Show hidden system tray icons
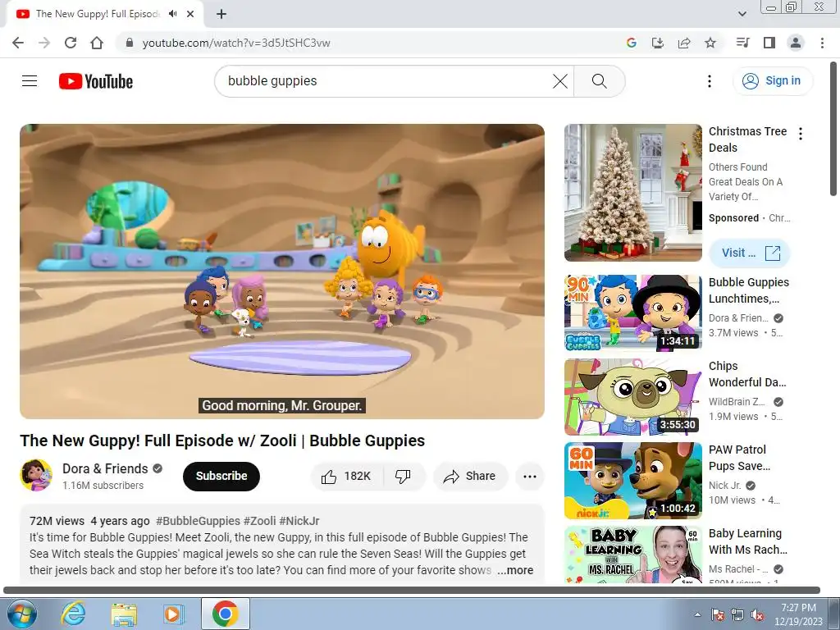The height and width of the screenshot is (630, 840). coord(697,614)
